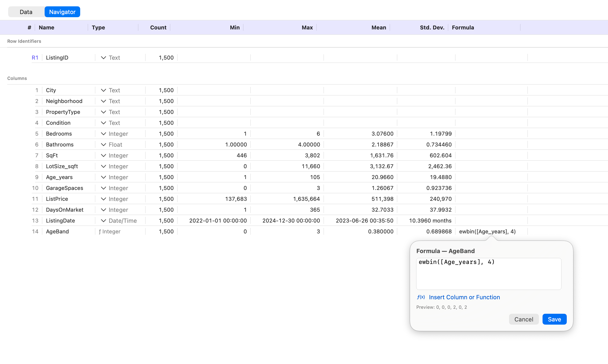Select the Condition column name
This screenshot has height=364, width=608.
coord(58,123)
